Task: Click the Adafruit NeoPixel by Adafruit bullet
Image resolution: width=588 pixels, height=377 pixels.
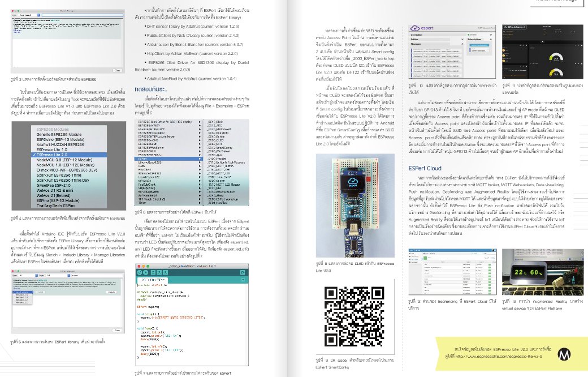Action: [x=191, y=79]
